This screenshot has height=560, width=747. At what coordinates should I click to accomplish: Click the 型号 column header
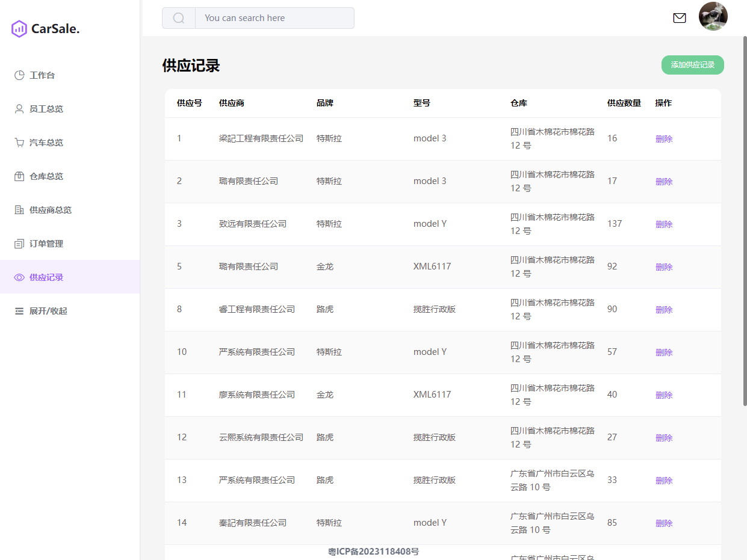(x=422, y=103)
